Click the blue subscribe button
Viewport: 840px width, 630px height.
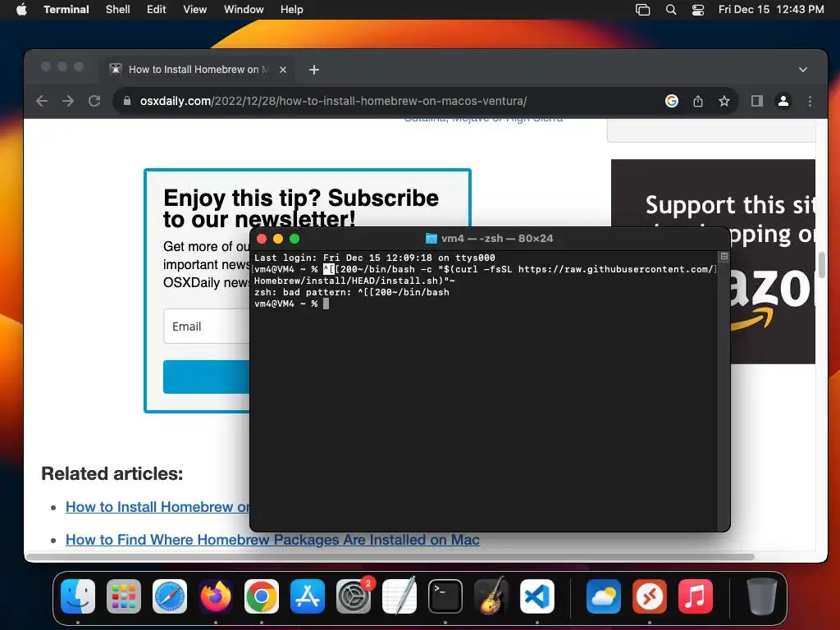(207, 377)
